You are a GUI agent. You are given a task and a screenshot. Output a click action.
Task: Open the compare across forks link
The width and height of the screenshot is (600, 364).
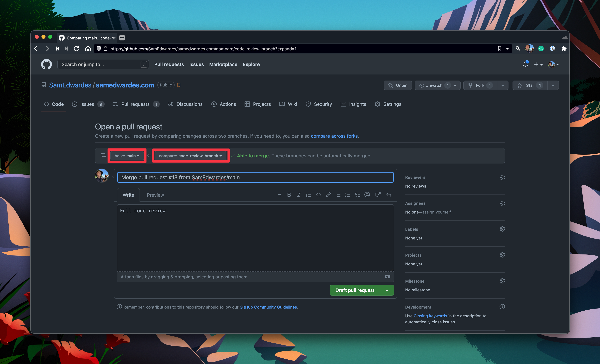pos(334,136)
